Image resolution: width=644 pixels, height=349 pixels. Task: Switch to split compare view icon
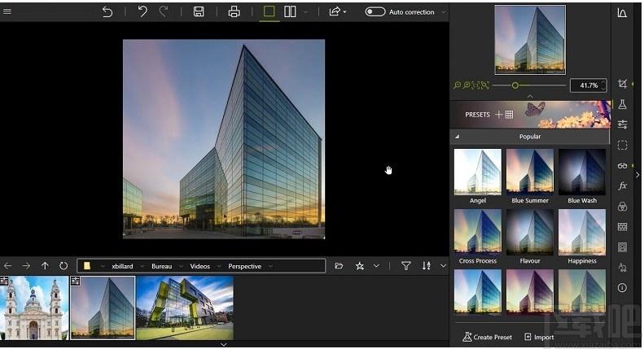coord(290,12)
